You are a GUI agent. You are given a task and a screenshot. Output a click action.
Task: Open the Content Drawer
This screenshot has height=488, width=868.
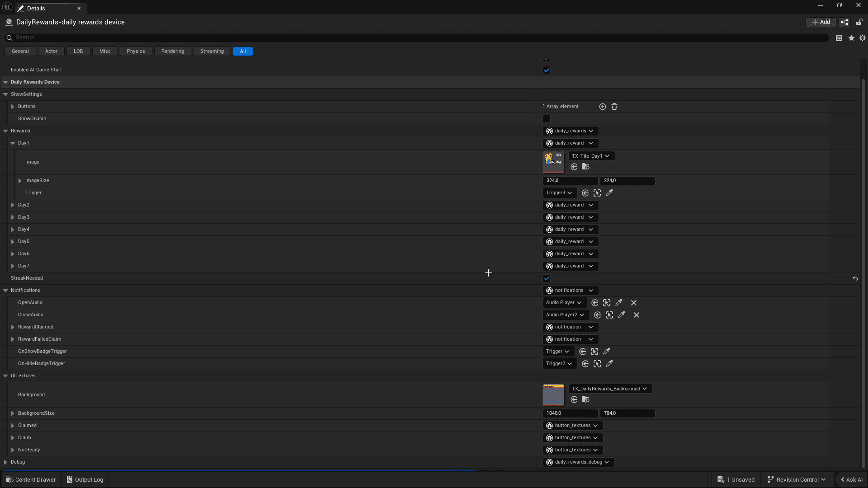coord(31,480)
